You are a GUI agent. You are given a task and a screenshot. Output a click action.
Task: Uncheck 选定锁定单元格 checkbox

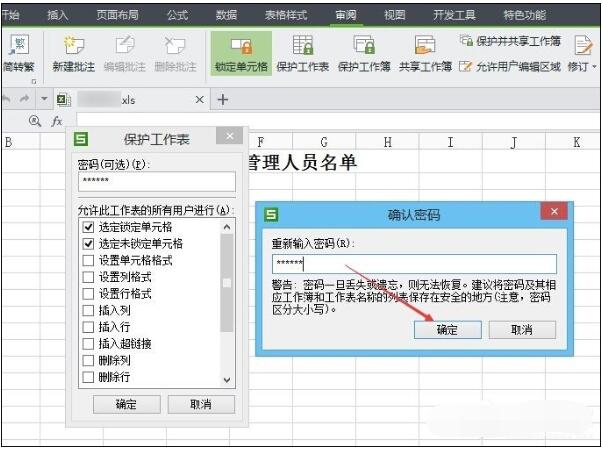(88, 227)
